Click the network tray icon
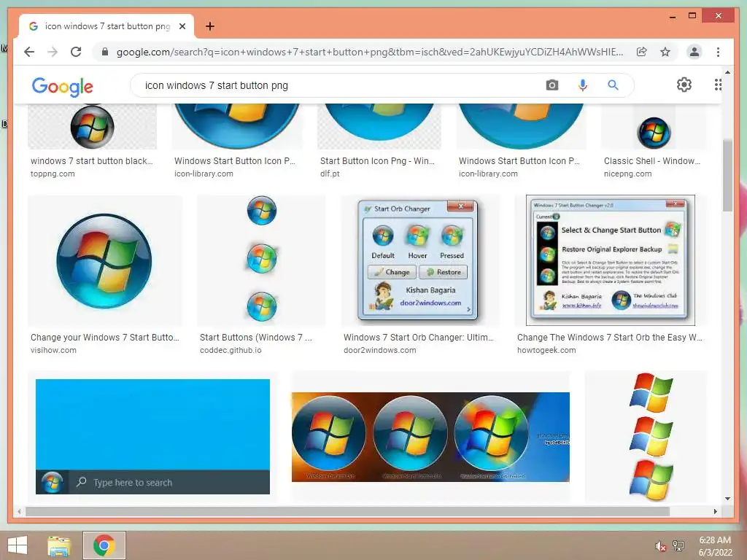This screenshot has height=560, width=747. [x=678, y=545]
